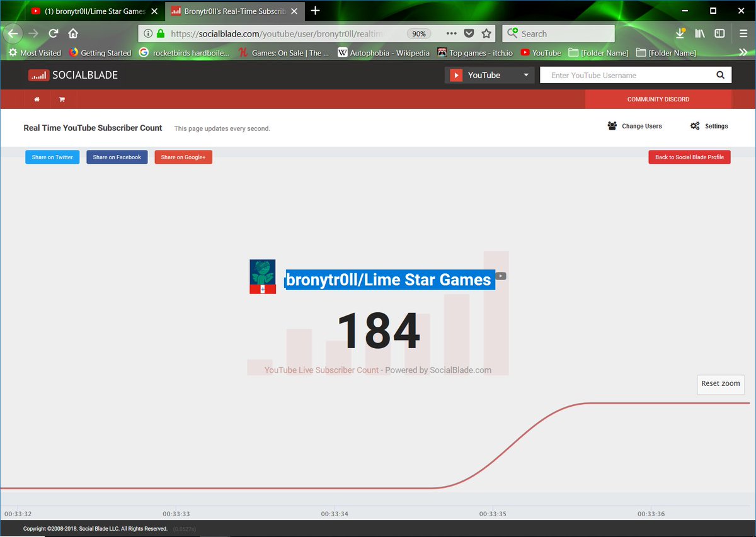Click the Firefox Search box
This screenshot has height=537, width=756.
click(x=558, y=33)
